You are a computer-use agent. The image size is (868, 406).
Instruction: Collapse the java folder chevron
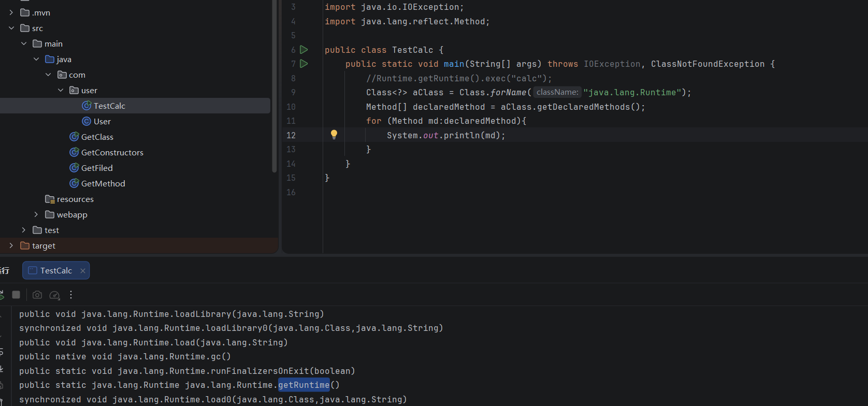(x=36, y=59)
